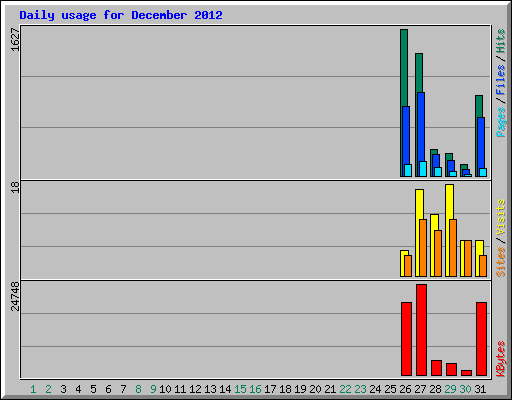The height and width of the screenshot is (400, 512).
Task: Select day label "27" on the axis
Action: 420,389
